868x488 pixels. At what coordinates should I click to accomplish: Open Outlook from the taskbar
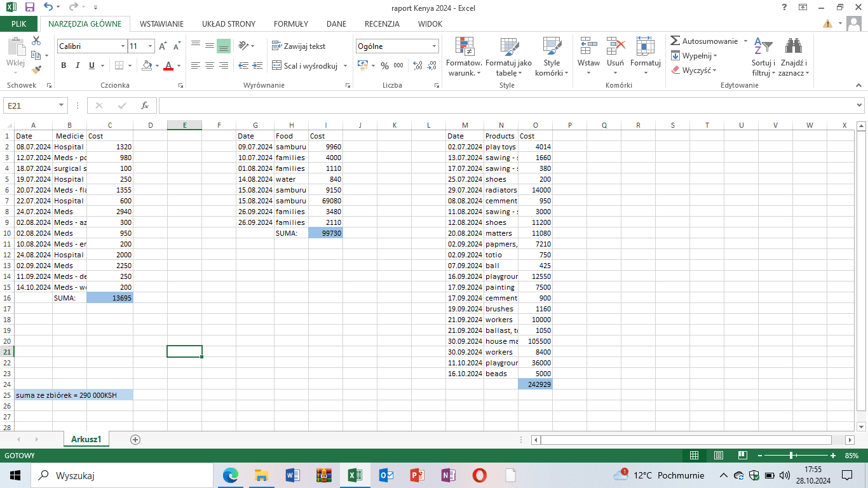click(x=386, y=475)
